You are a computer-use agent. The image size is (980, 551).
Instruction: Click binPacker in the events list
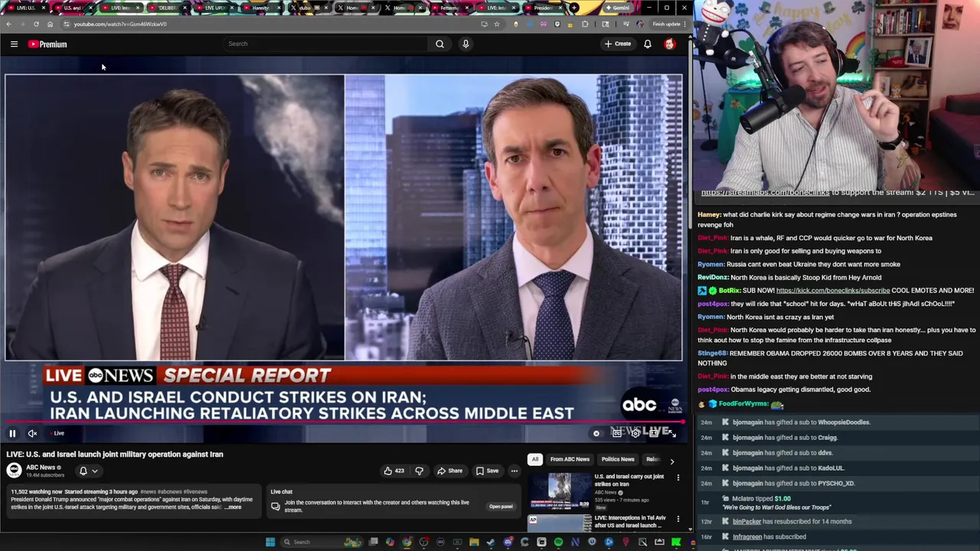click(x=747, y=522)
